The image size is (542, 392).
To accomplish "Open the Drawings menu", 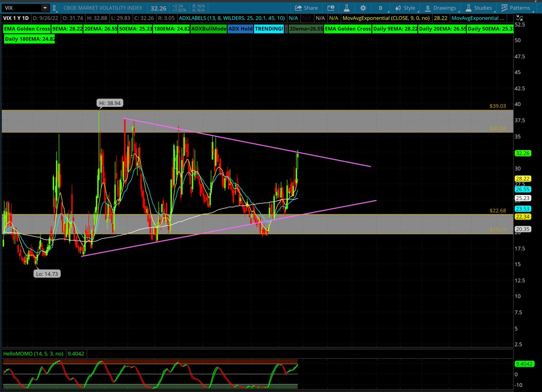I will point(440,8).
